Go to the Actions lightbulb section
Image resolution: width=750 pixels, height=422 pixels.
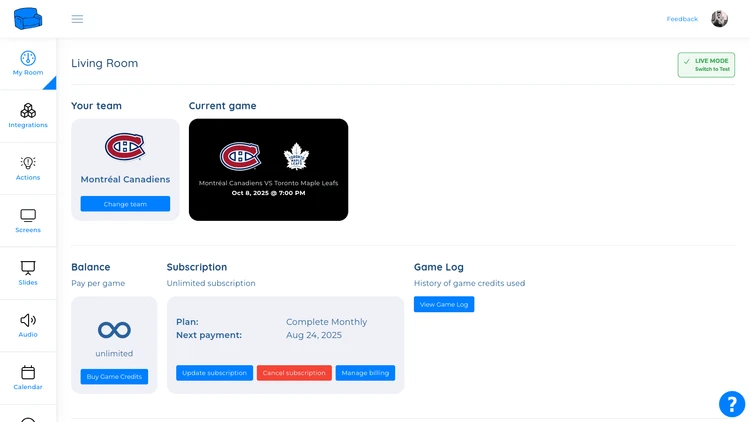click(28, 168)
